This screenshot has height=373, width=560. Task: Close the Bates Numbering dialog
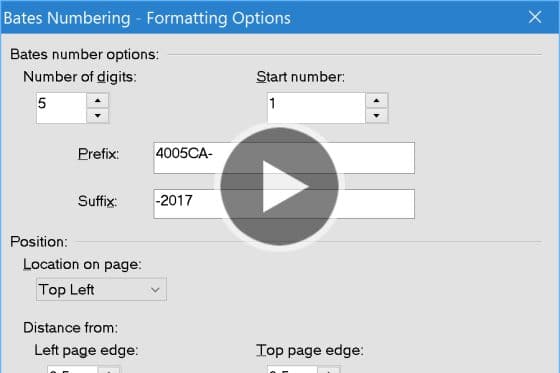[x=535, y=17]
